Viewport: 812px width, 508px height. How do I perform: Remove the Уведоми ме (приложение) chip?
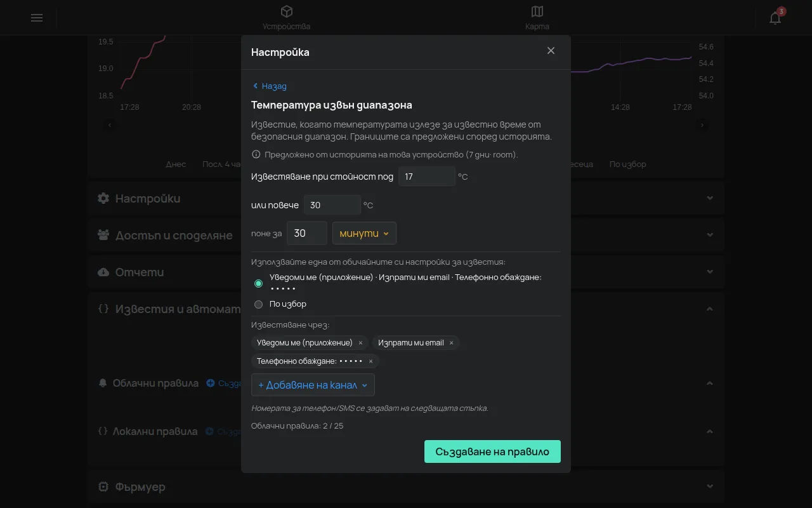click(x=360, y=343)
